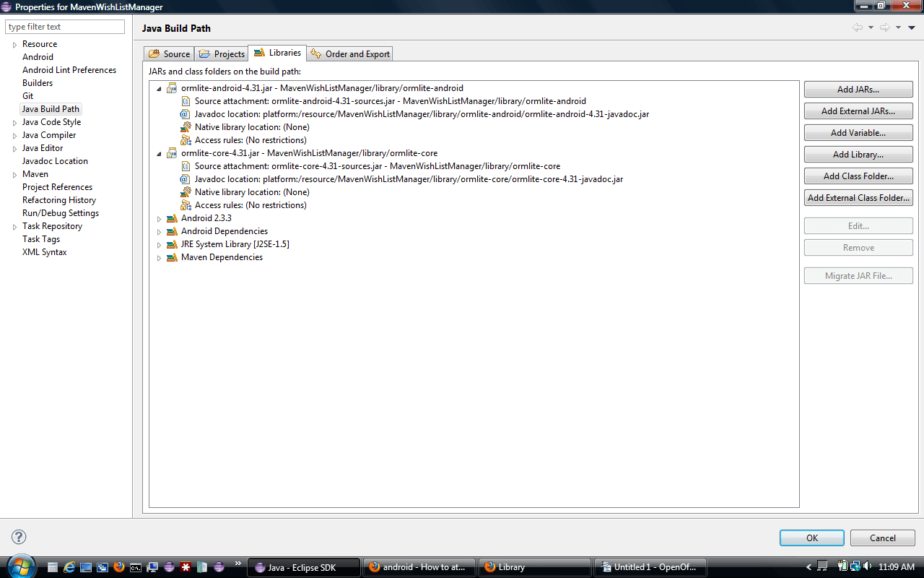Expand the Maven category in sidebar
Screen dimensions: 924x578
(14, 174)
